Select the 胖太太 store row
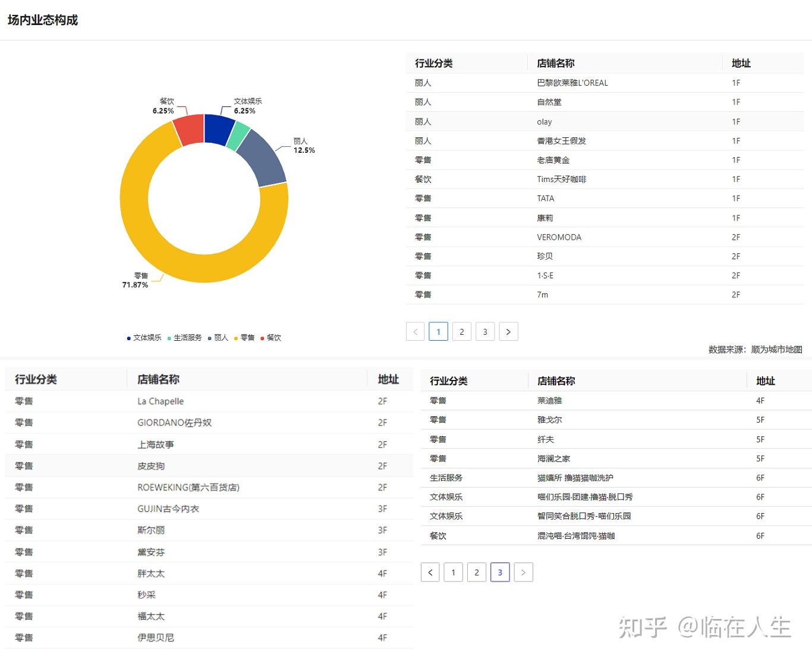The width and height of the screenshot is (812, 660). (x=209, y=573)
